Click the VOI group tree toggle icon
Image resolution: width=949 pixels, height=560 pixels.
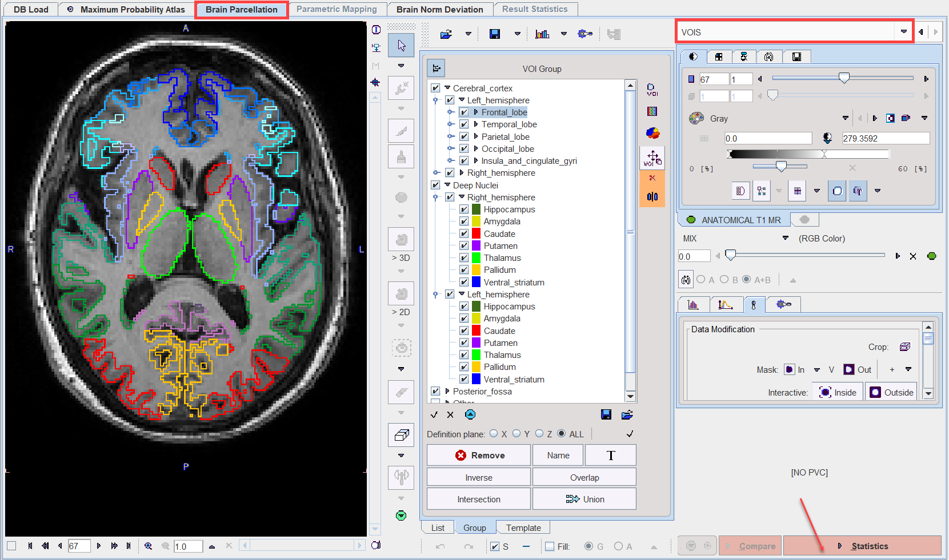[437, 69]
